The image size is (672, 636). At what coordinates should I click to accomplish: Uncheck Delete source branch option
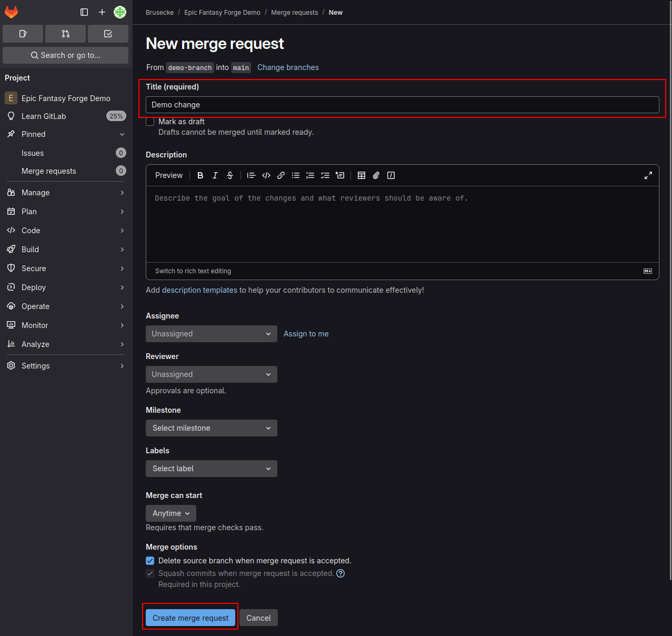click(150, 561)
